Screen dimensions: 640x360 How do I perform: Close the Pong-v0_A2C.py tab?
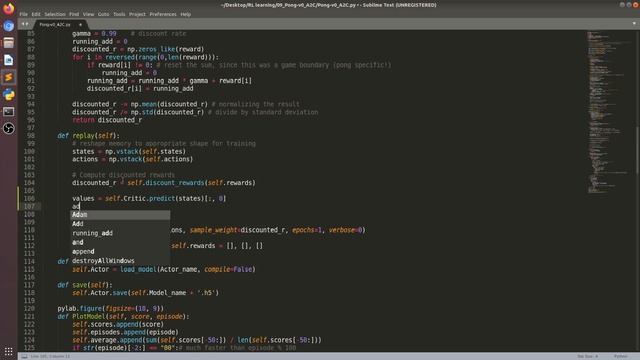click(x=80, y=24)
